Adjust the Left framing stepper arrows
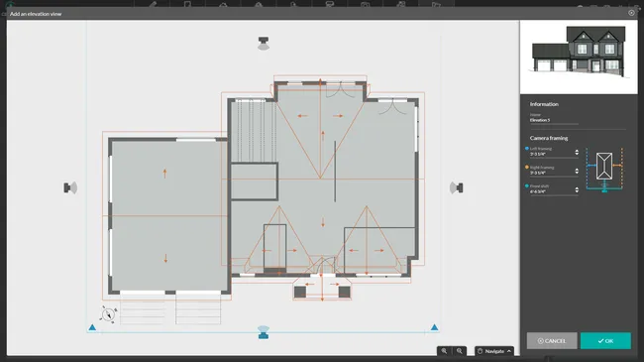 coord(577,152)
